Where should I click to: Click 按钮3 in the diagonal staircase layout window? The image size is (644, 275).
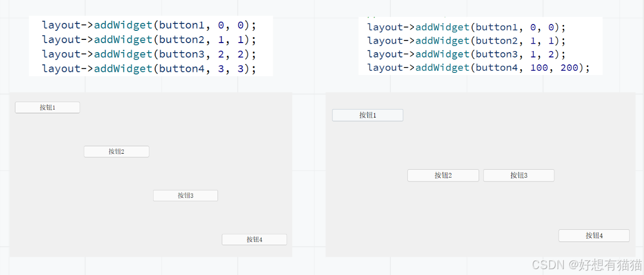pos(186,196)
